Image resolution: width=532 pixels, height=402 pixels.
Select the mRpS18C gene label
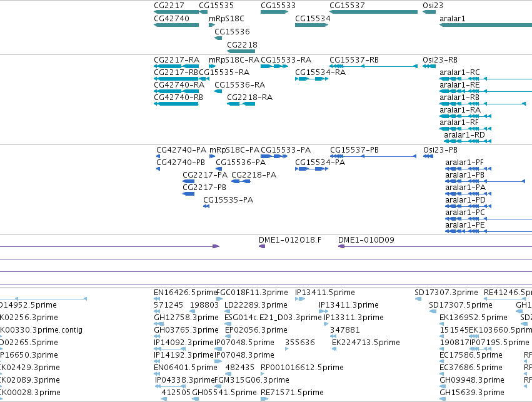point(226,19)
